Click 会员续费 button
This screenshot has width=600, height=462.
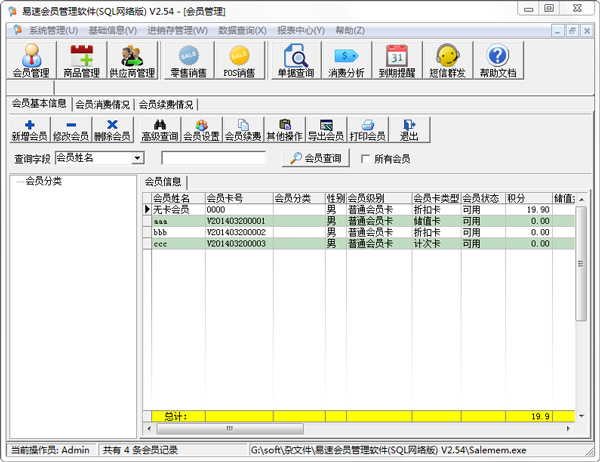[x=243, y=130]
